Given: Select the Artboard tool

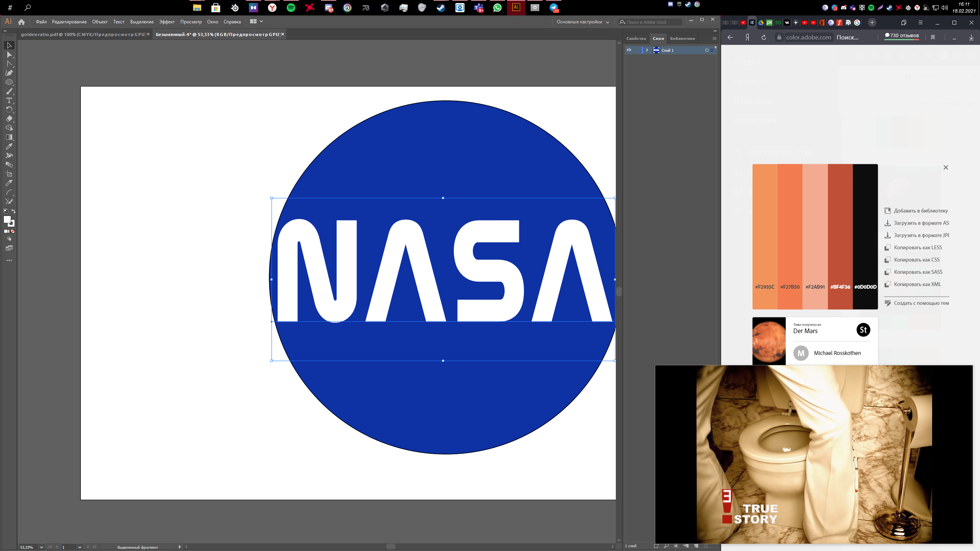Looking at the screenshot, I should click(9, 174).
